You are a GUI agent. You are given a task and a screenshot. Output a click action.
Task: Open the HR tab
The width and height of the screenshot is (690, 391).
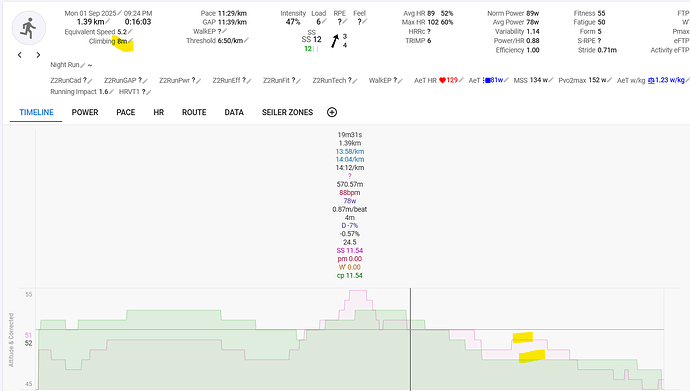[x=158, y=112]
